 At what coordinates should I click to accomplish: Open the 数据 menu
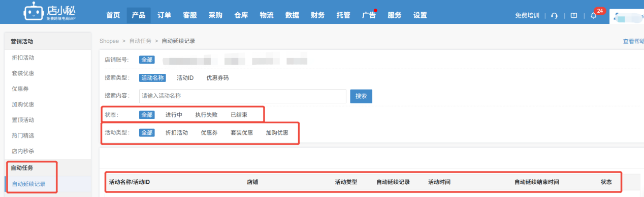(292, 15)
